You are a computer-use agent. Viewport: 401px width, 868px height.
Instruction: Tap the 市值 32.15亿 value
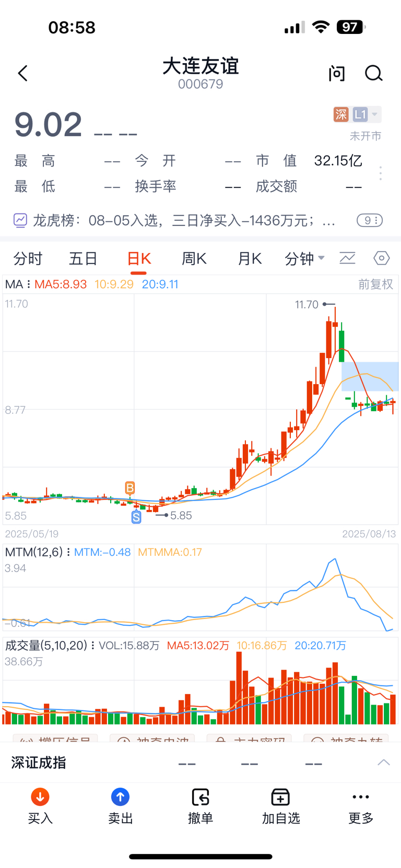338,161
